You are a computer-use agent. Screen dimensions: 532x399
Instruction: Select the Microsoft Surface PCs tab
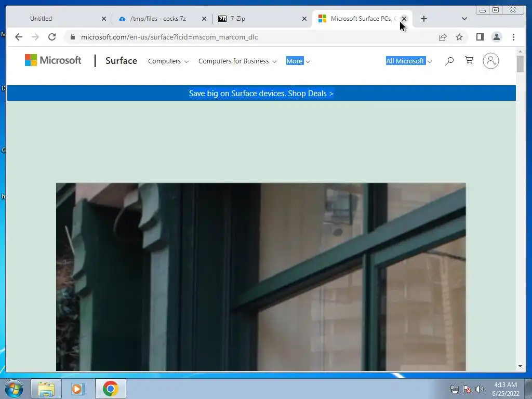click(x=361, y=19)
